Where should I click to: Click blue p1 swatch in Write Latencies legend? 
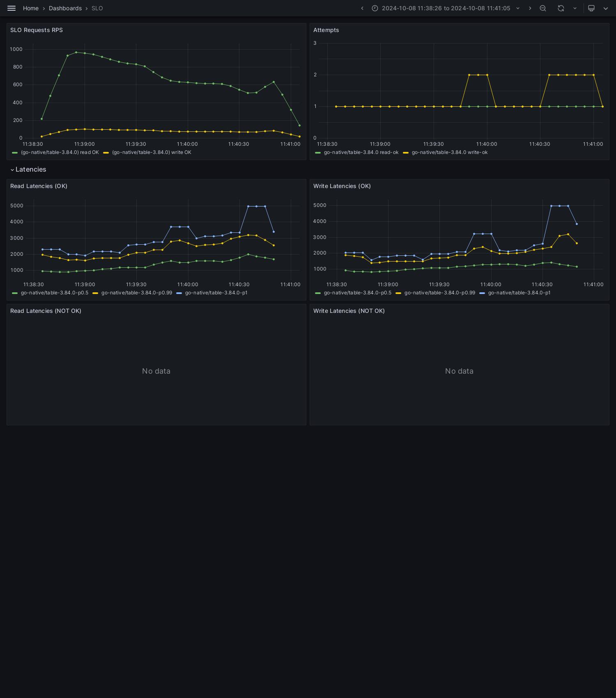[x=482, y=293]
